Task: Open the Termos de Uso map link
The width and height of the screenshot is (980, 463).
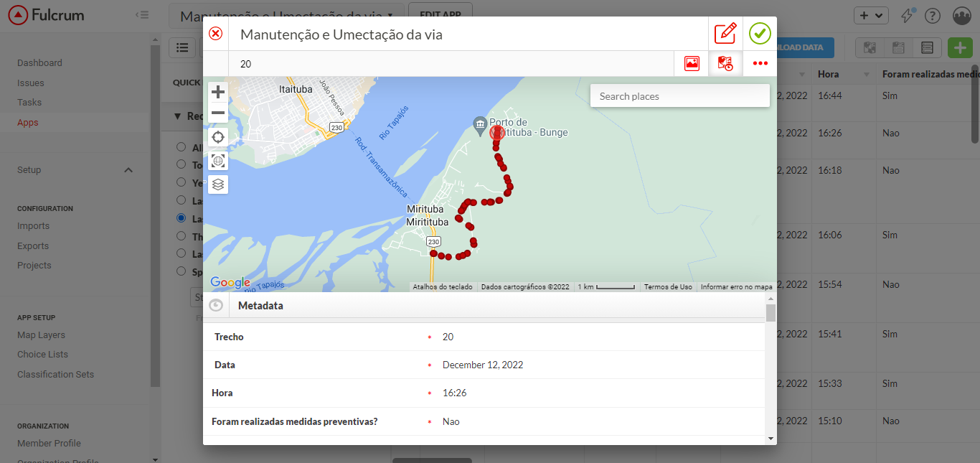Action: (x=667, y=287)
